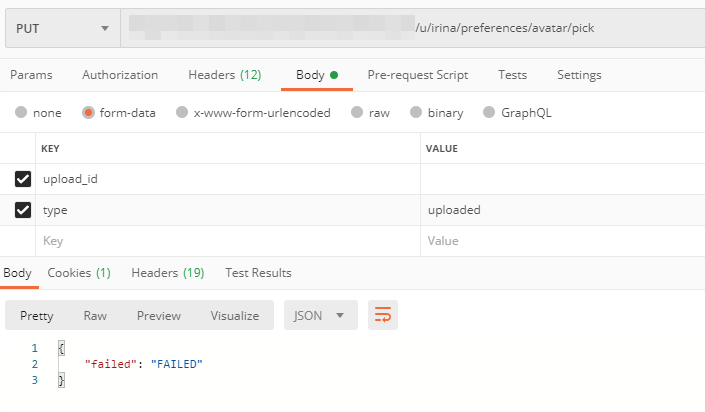Click the upload_id key cell
The width and height of the screenshot is (705, 412).
228,179
